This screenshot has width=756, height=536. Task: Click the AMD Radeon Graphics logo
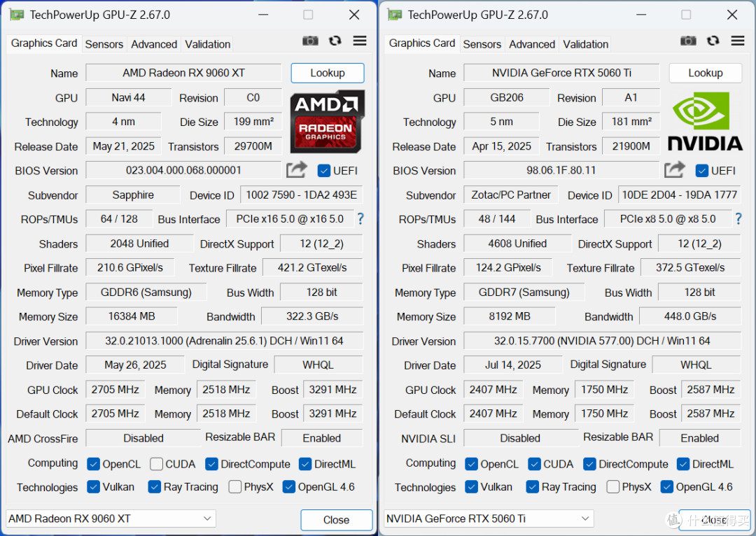point(327,122)
